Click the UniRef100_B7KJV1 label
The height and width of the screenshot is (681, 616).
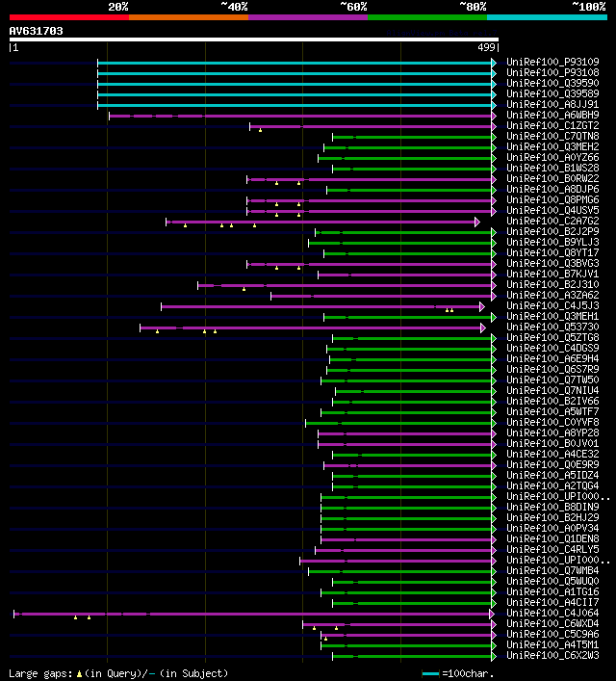tap(552, 275)
